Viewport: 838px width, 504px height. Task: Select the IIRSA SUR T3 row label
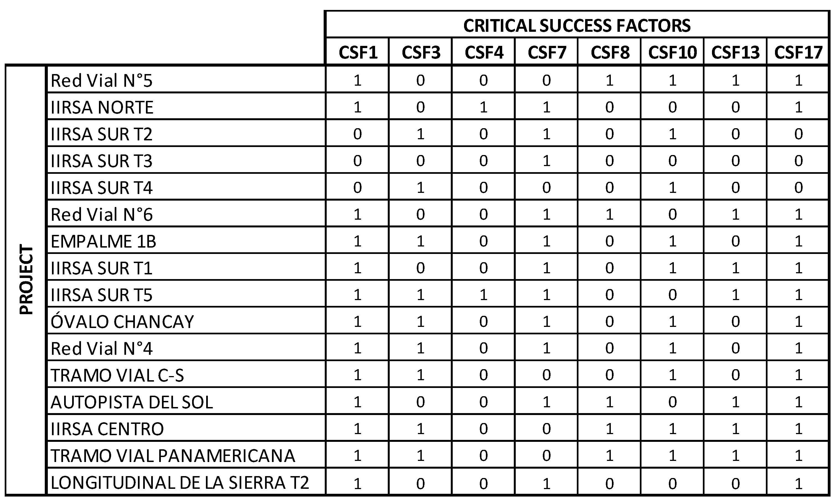coord(186,160)
